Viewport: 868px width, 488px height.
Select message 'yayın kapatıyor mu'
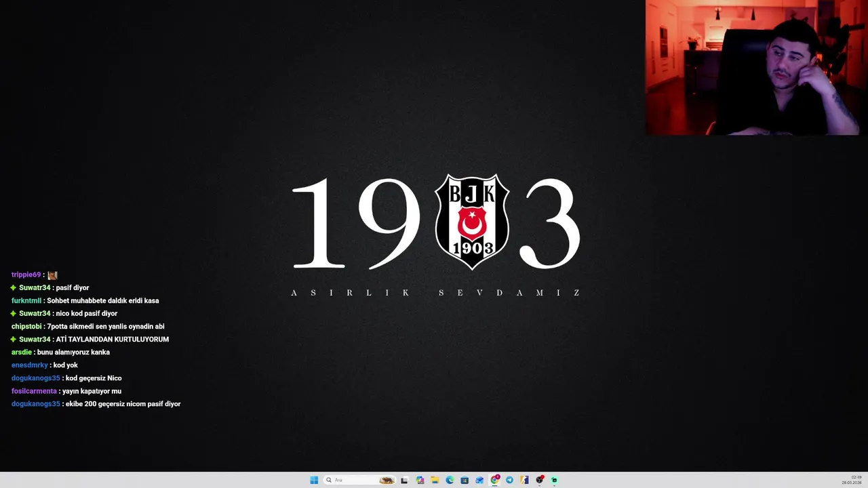tap(92, 391)
